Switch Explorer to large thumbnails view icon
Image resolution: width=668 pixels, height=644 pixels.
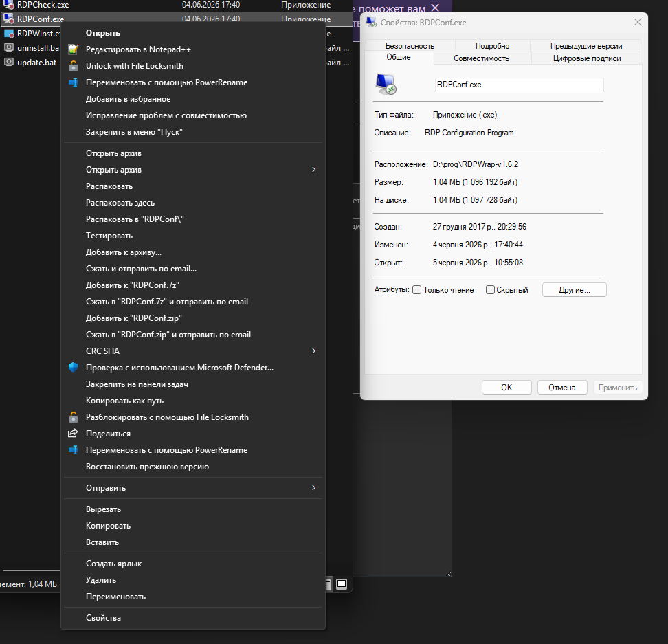(x=342, y=584)
